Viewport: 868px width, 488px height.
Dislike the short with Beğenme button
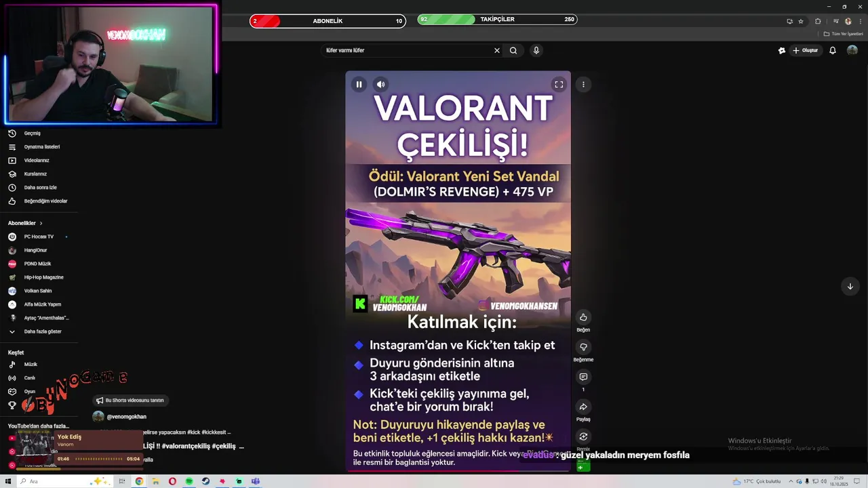583,347
